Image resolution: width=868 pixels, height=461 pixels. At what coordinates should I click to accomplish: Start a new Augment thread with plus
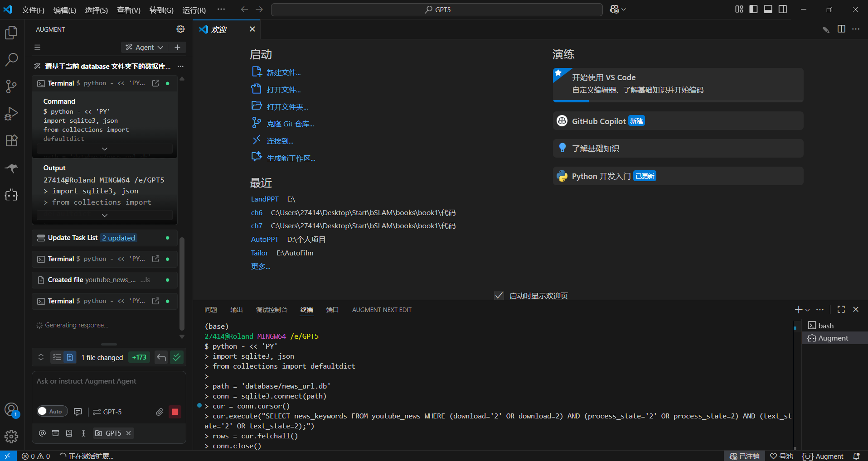click(178, 47)
